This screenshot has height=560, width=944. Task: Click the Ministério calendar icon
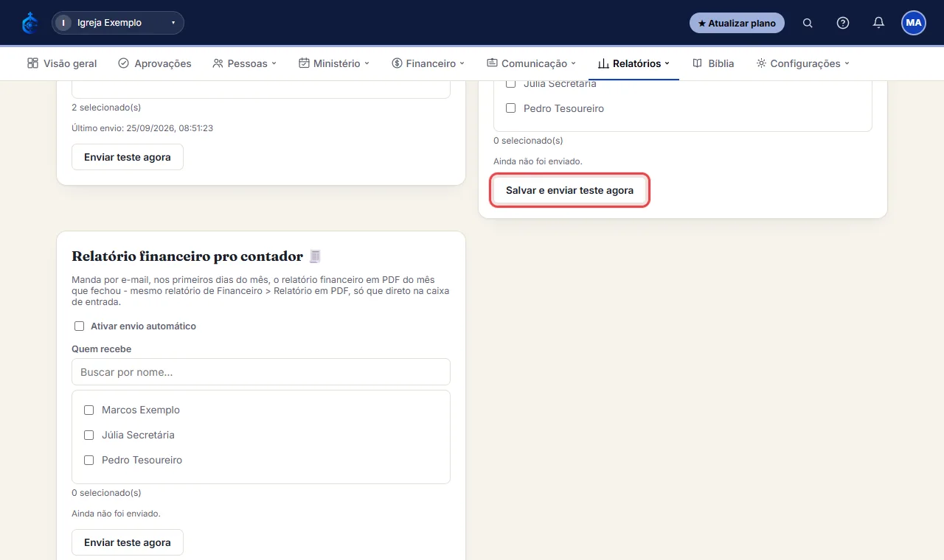[x=304, y=63]
